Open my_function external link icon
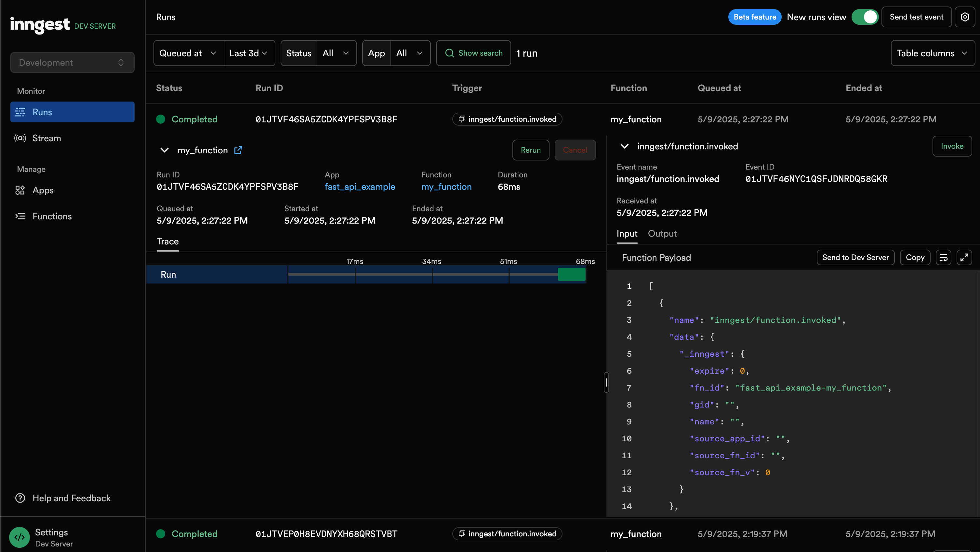 click(238, 150)
